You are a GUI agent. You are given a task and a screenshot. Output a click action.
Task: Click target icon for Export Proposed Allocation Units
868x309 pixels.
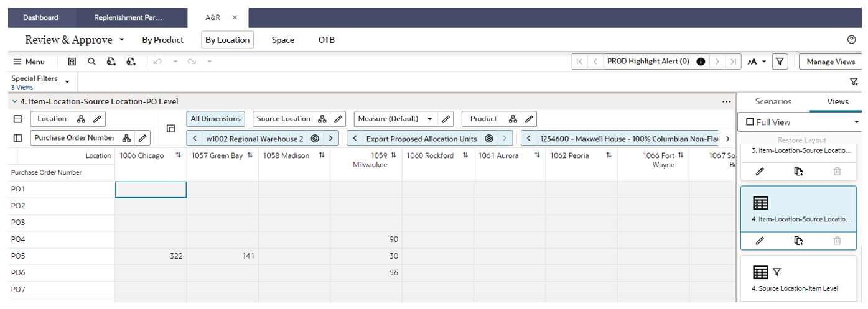pos(489,139)
